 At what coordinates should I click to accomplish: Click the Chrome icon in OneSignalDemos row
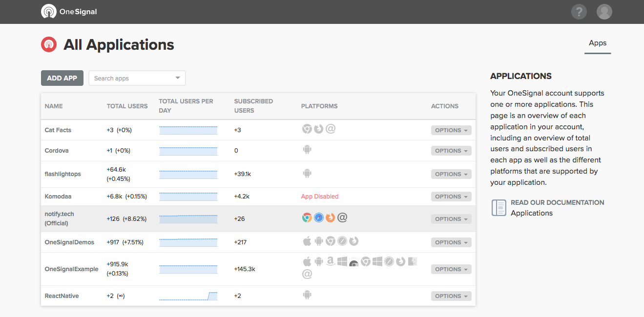click(x=331, y=241)
